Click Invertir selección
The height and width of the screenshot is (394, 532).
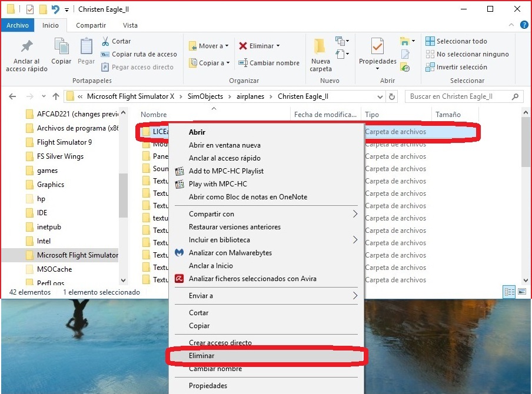click(456, 67)
